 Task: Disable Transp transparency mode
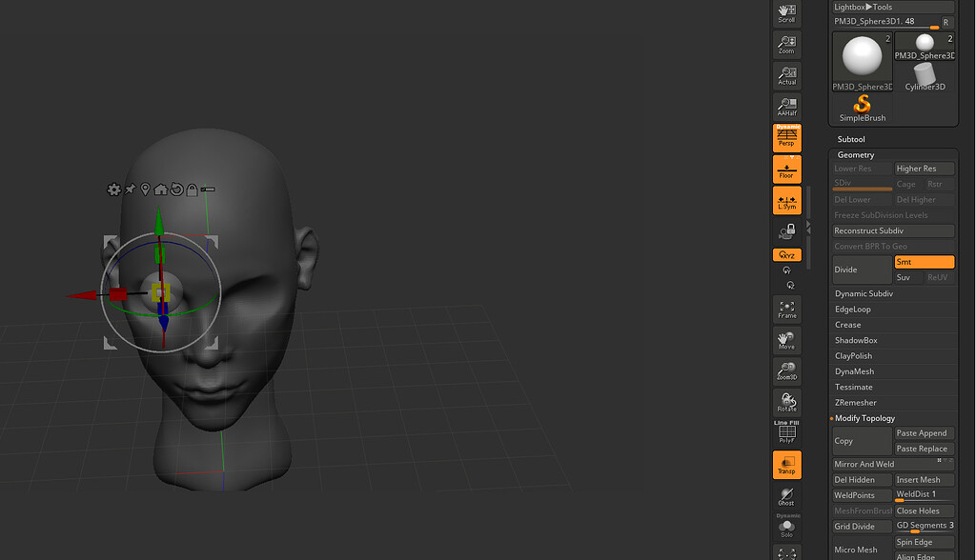(x=786, y=465)
